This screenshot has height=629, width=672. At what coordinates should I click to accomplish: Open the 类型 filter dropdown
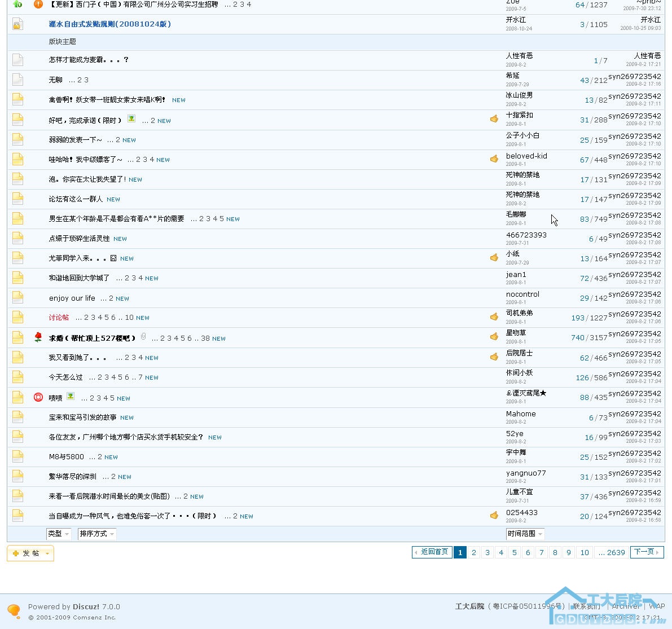pyautogui.click(x=58, y=534)
